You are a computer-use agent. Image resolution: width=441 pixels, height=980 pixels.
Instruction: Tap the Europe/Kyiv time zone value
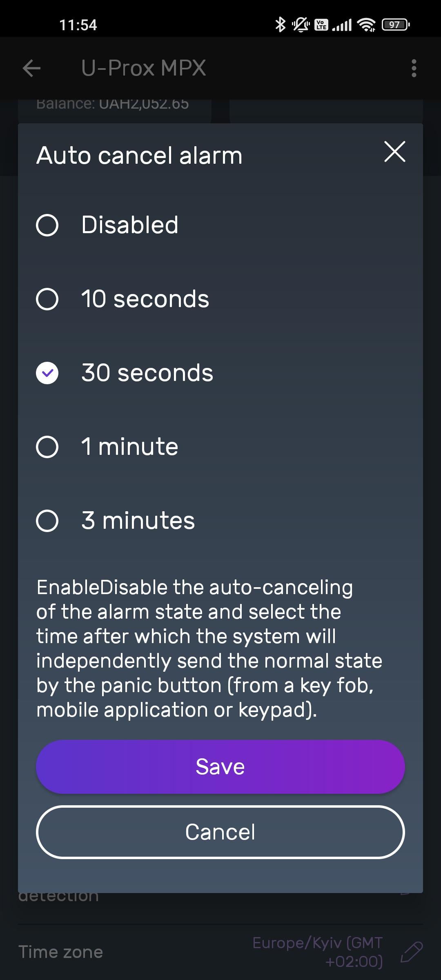(318, 952)
